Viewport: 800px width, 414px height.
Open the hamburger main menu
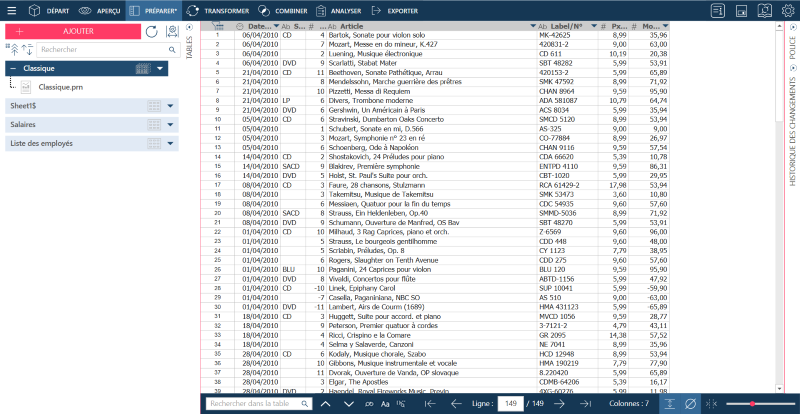(x=11, y=10)
